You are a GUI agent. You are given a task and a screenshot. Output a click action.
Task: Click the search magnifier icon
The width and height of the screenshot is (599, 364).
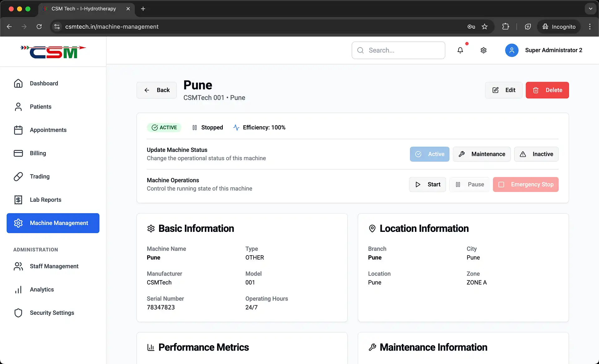tap(360, 50)
